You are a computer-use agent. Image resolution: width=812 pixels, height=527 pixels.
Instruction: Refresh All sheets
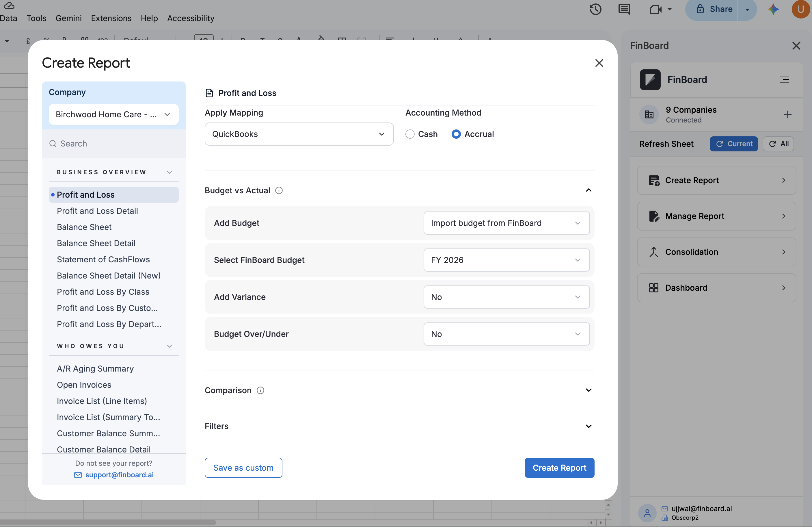pyautogui.click(x=778, y=144)
